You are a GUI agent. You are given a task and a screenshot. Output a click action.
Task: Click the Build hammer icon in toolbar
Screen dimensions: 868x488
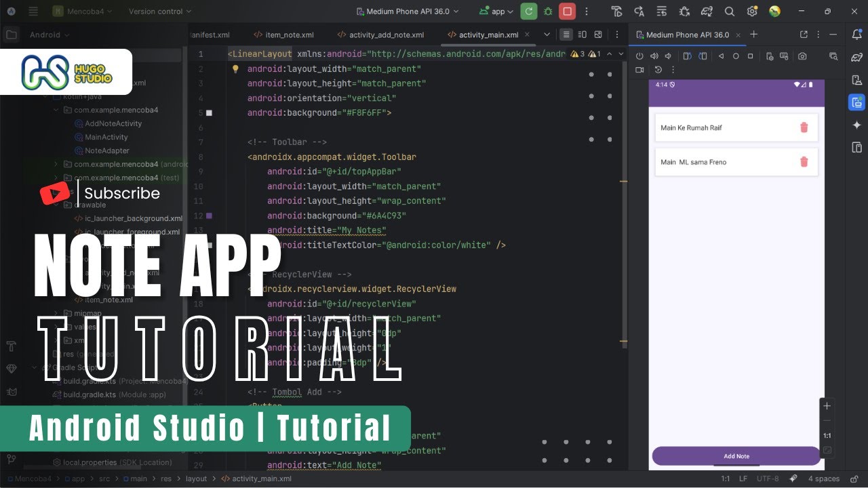(616, 12)
